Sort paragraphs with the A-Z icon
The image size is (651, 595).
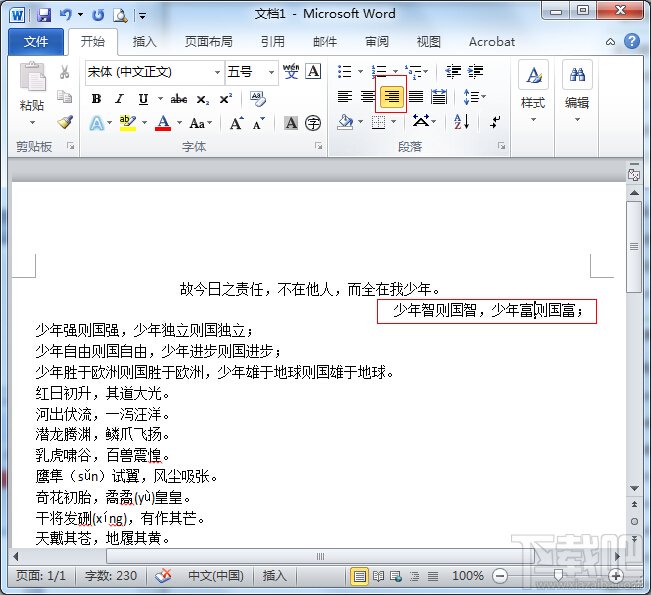(462, 122)
